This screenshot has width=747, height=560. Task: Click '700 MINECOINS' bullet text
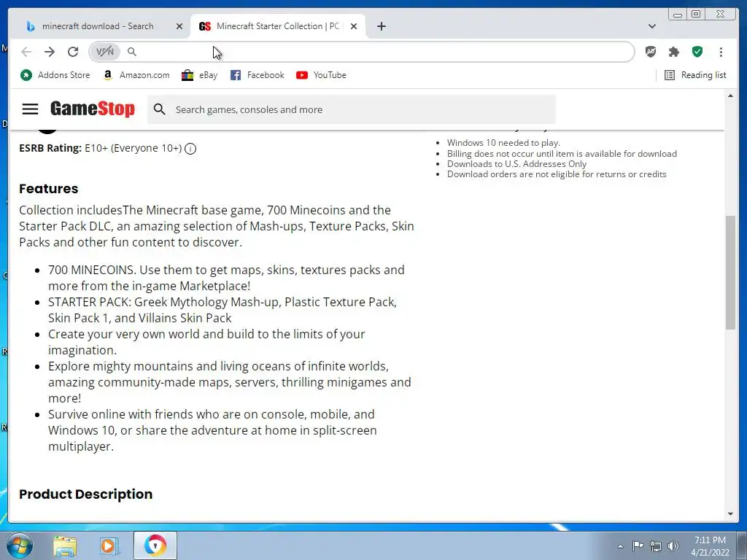226,278
